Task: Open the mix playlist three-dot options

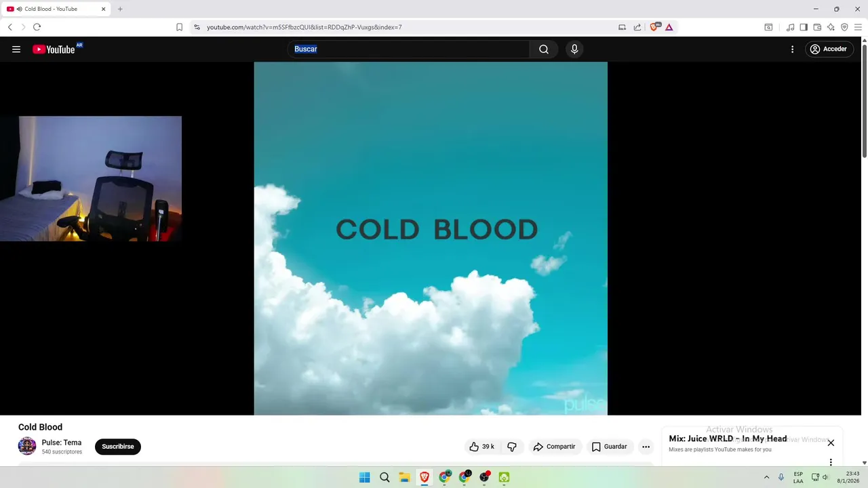Action: pyautogui.click(x=831, y=462)
